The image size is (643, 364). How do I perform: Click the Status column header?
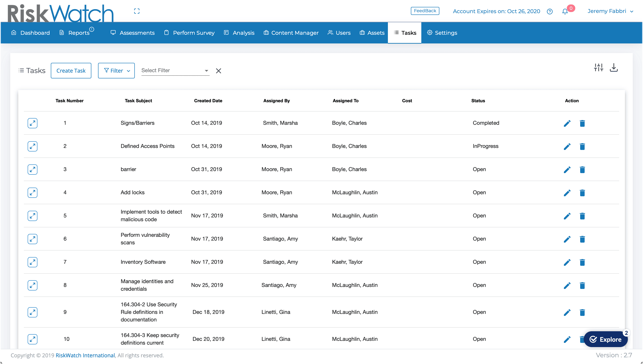[478, 101]
